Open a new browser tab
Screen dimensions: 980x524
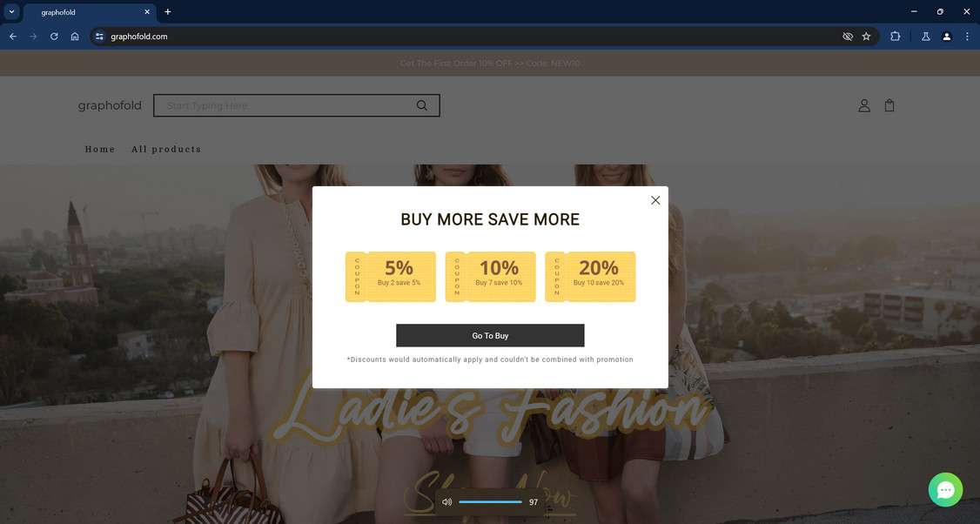(x=167, y=12)
